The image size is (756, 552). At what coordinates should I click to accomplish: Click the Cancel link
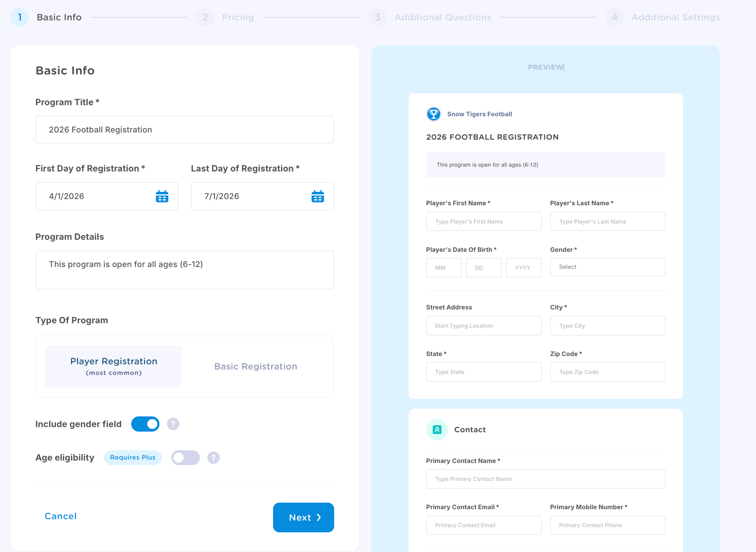tap(61, 516)
